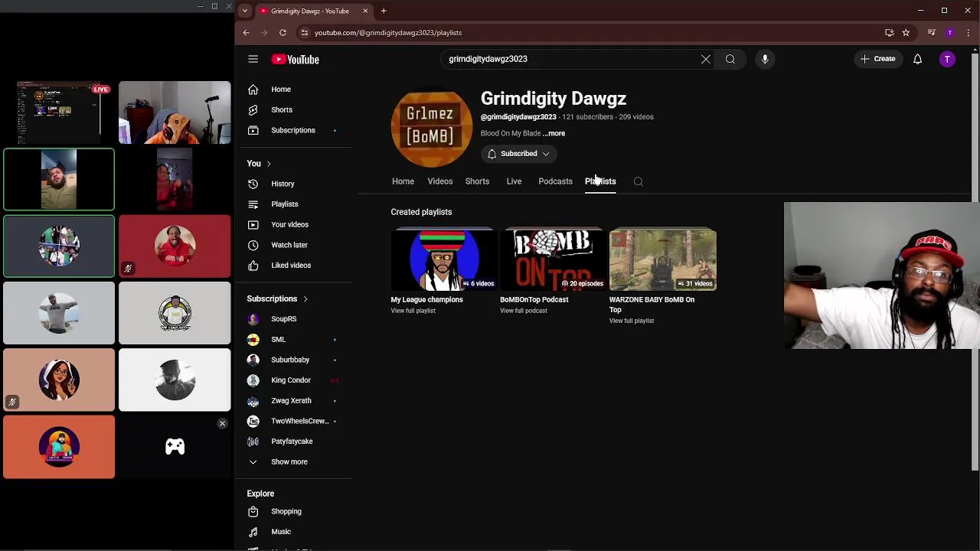This screenshot has width=980, height=551.
Task: Click the install app icon in address bar
Action: point(889,33)
